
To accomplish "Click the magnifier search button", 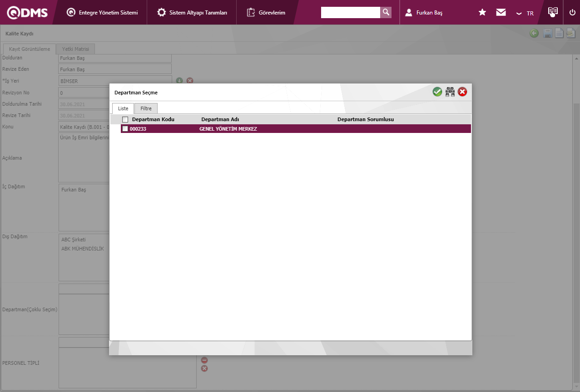I will tap(386, 12).
